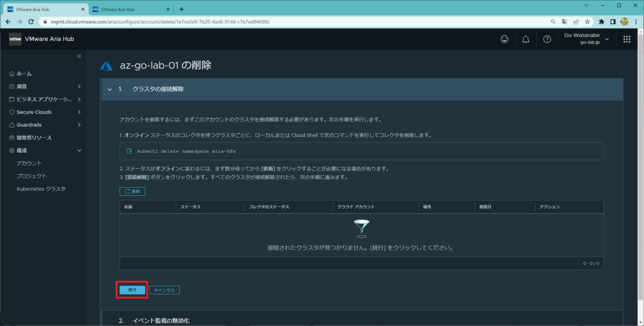The height and width of the screenshot is (326, 644).
Task: Click the Guardrails icon in sidebar
Action: pos(12,125)
